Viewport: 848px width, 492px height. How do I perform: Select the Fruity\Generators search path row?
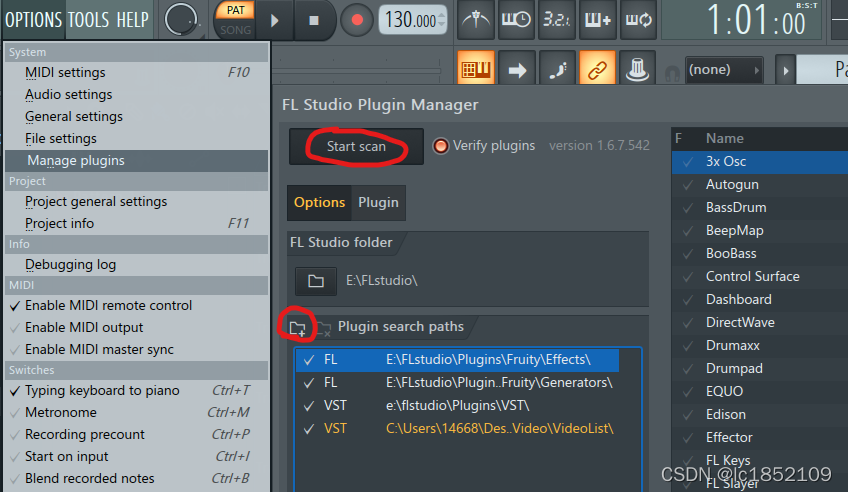pyautogui.click(x=458, y=383)
